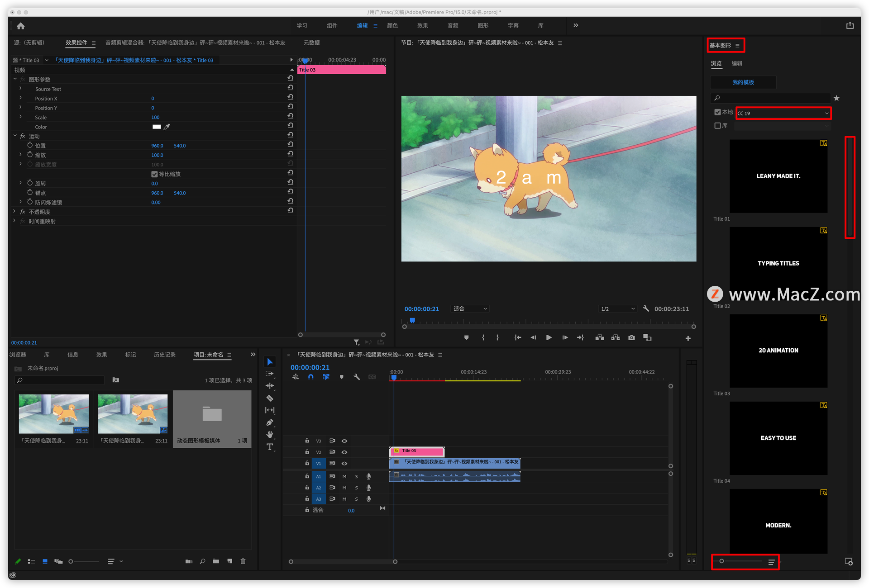Click the export share icon
The width and height of the screenshot is (869, 588).
(850, 26)
